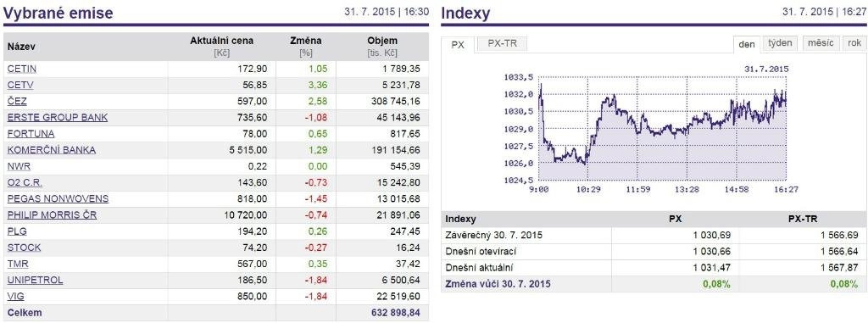Open the O2 C.R. link
The image size is (868, 323).
(25, 182)
